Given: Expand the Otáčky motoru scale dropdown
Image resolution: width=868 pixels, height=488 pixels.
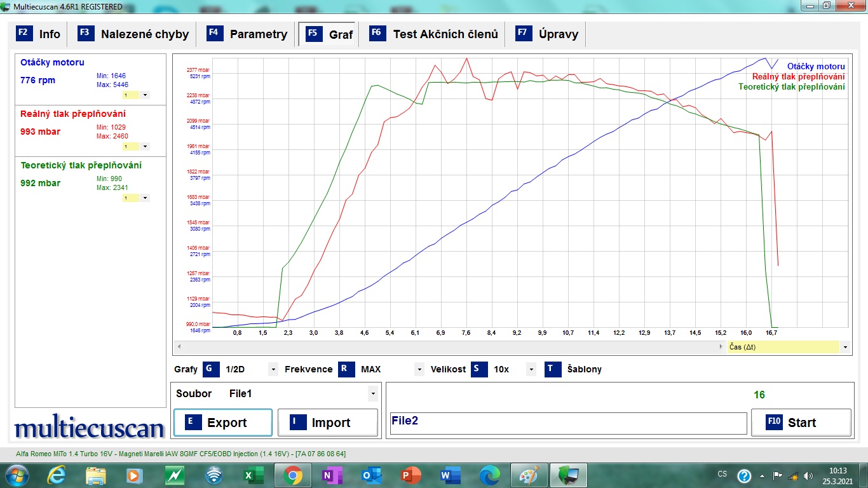Looking at the screenshot, I should [x=145, y=95].
